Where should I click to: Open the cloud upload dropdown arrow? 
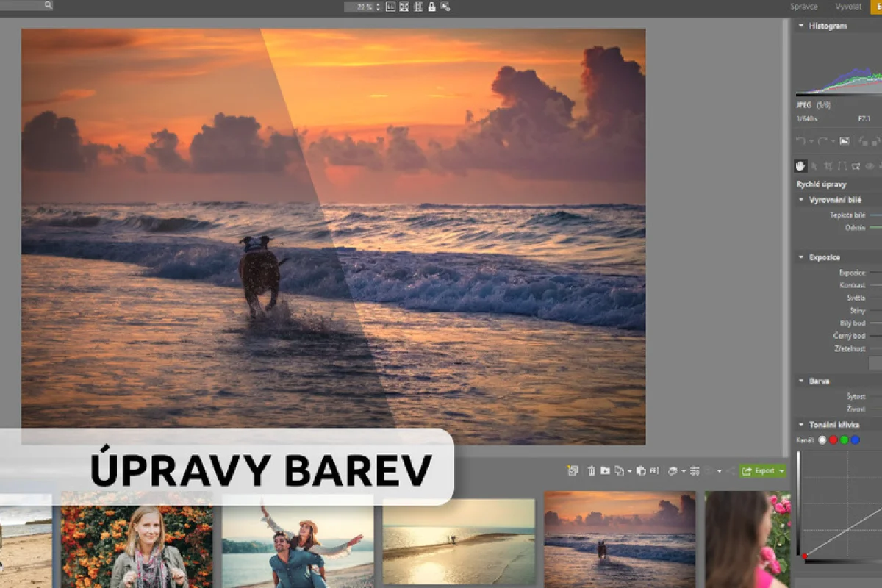684,471
